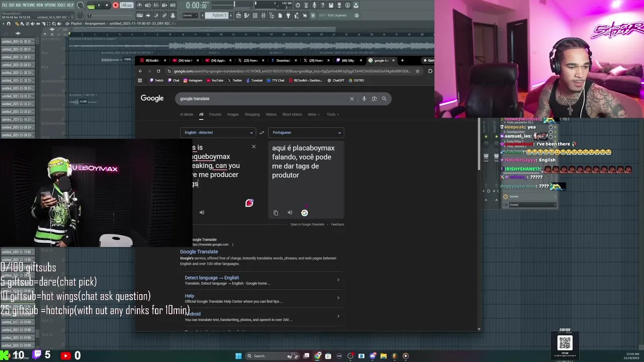This screenshot has height=362, width=644.
Task: Toggle playlist magnet snap icon
Action: (x=9, y=24)
